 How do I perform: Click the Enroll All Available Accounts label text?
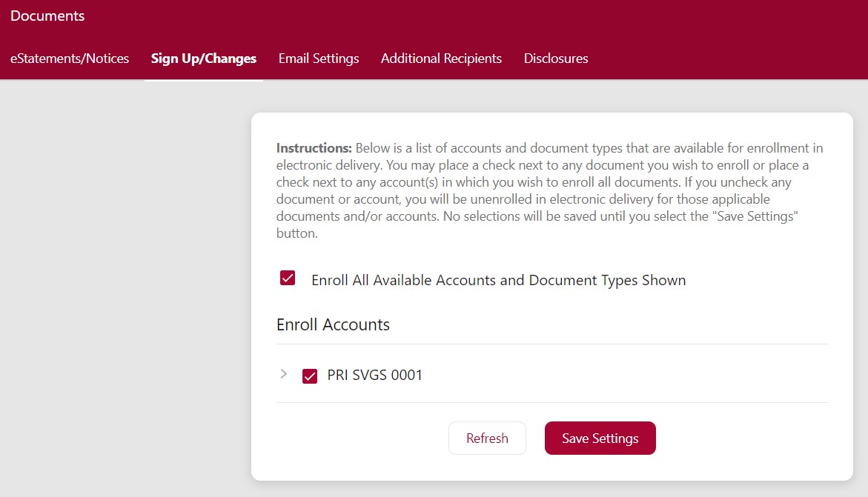[498, 281]
